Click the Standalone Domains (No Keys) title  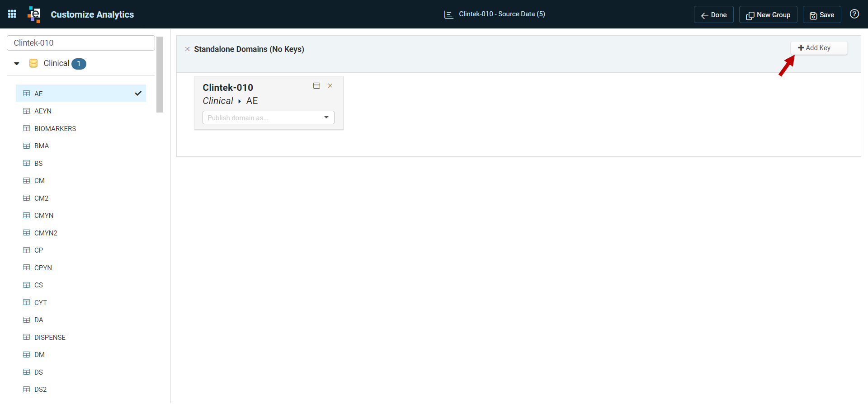[249, 49]
